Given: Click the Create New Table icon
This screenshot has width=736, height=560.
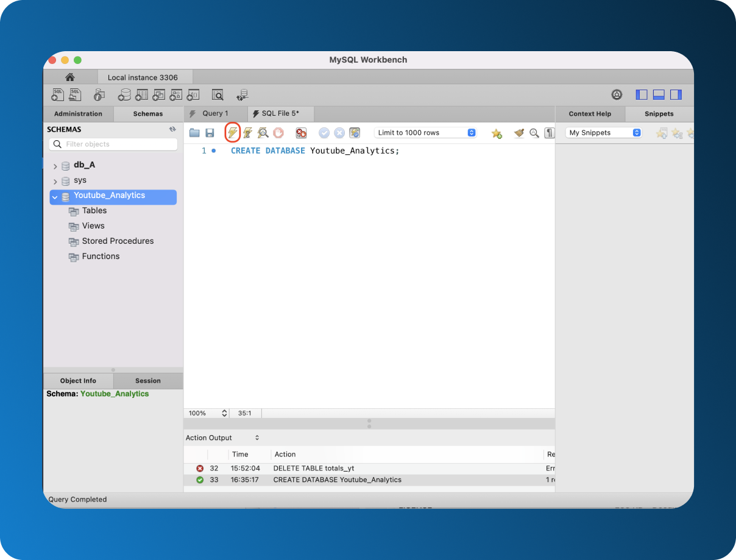Looking at the screenshot, I should (x=141, y=94).
